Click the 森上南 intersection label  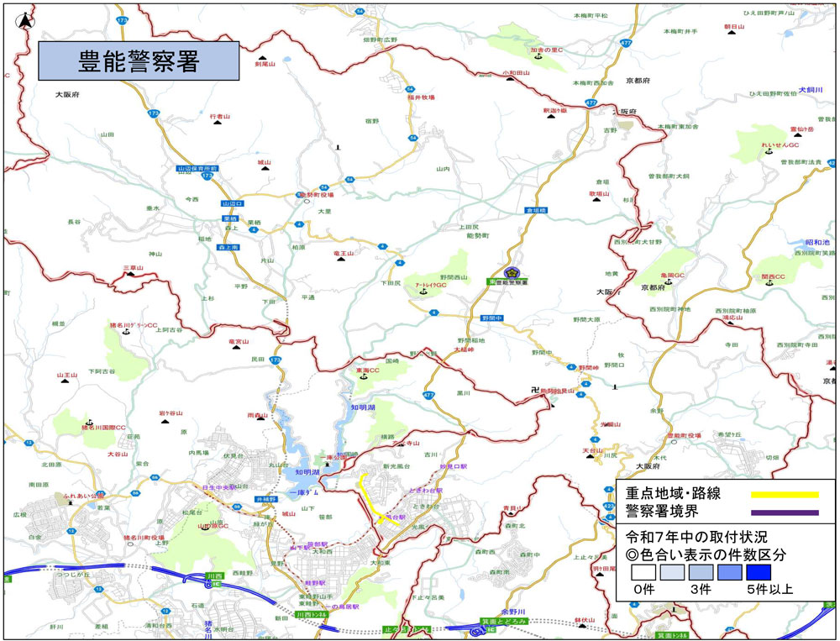pyautogui.click(x=228, y=247)
